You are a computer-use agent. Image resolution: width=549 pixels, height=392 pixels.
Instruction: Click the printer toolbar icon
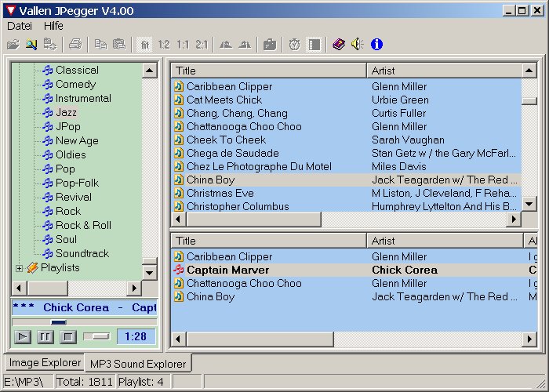point(75,45)
